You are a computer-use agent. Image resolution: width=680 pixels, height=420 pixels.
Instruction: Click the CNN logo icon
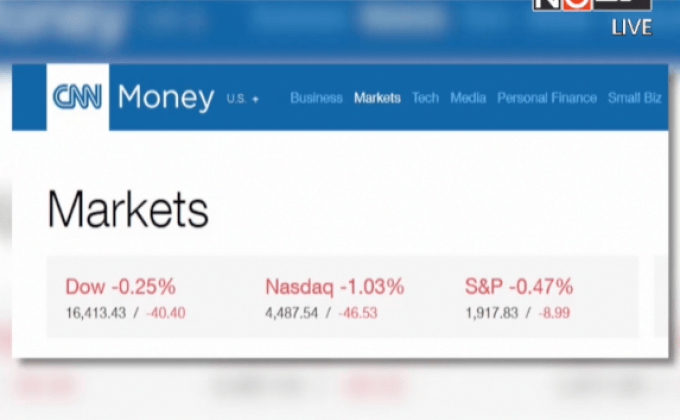click(77, 98)
